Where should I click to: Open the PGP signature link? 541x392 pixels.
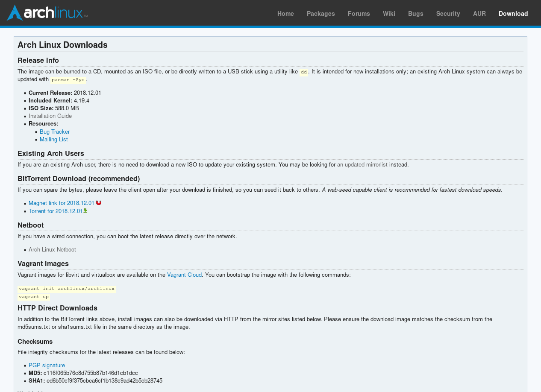(47, 366)
